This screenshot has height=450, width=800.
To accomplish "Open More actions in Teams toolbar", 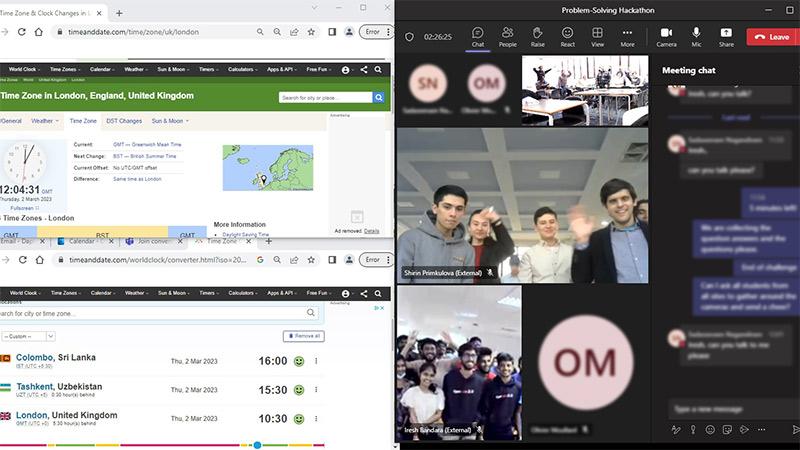I will [627, 37].
